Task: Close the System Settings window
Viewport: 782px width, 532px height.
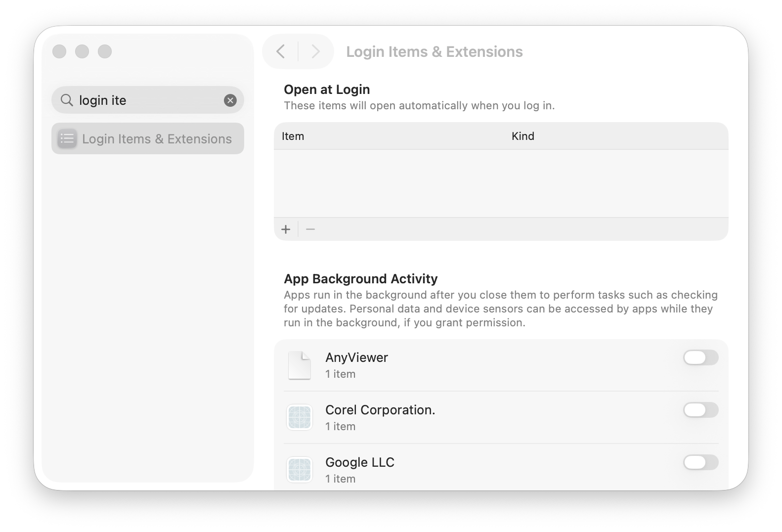Action: tap(59, 51)
